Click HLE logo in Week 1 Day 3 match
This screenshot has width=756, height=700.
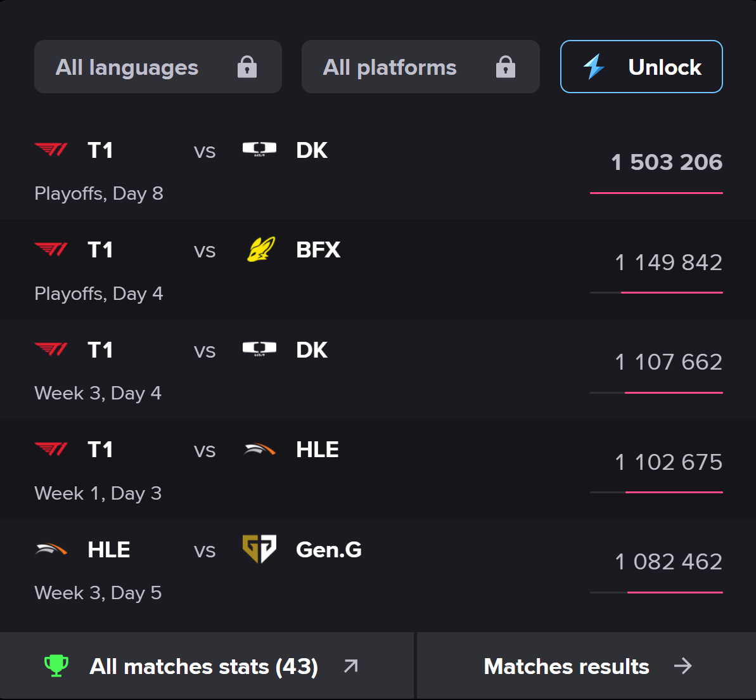[x=260, y=450]
